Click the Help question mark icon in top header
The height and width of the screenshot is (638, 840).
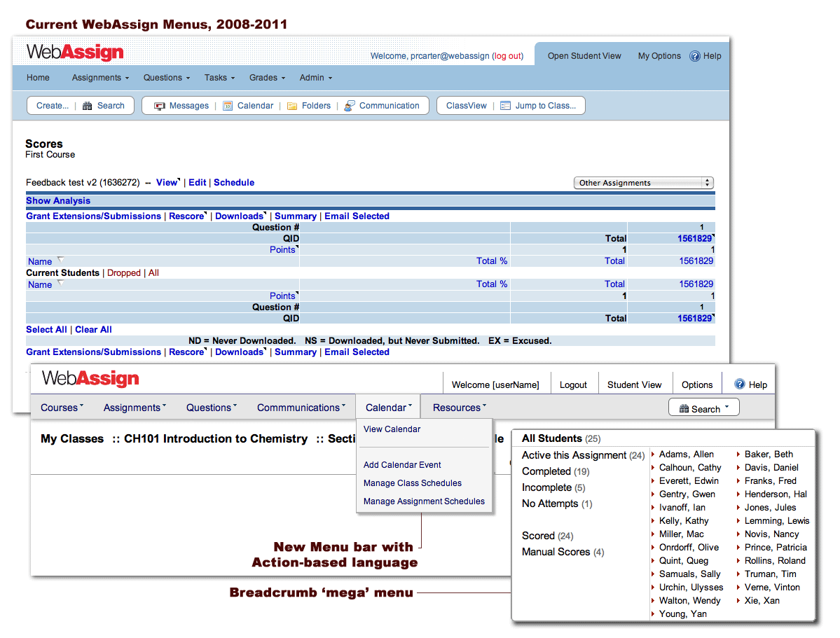tap(695, 56)
